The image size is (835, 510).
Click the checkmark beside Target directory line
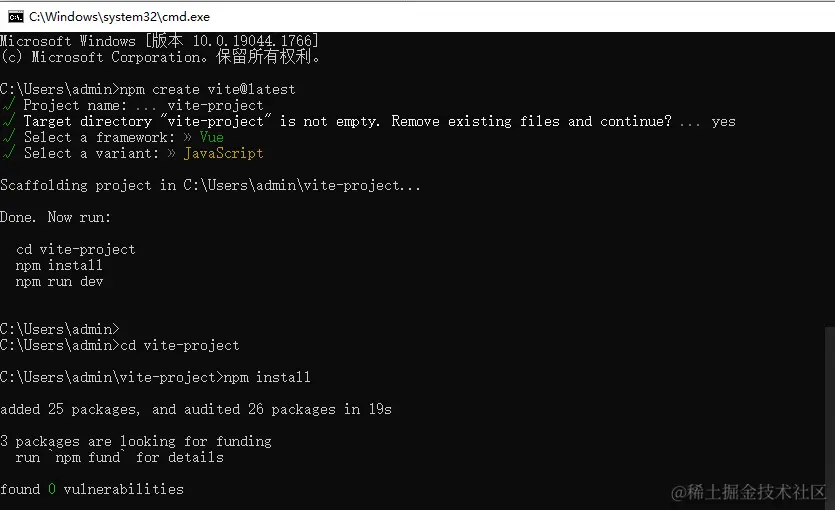point(8,121)
